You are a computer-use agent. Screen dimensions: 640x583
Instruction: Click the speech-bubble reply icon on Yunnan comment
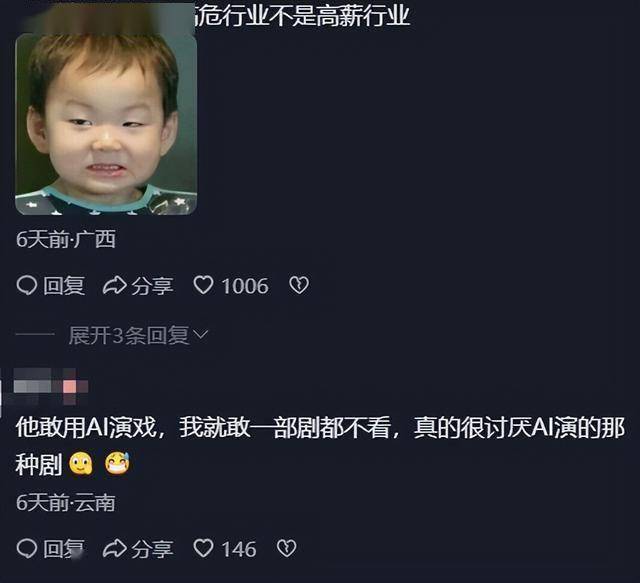click(x=27, y=548)
